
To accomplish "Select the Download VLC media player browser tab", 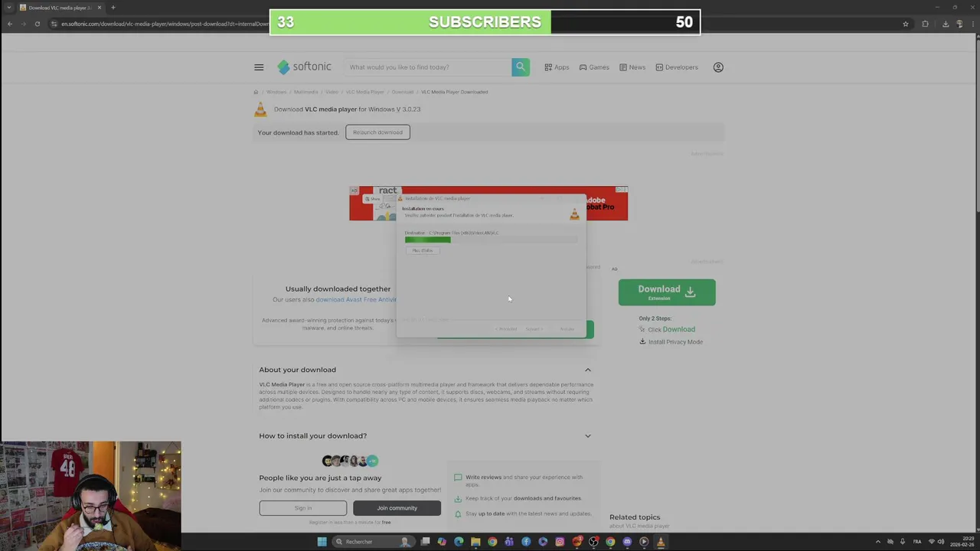I will pos(60,8).
